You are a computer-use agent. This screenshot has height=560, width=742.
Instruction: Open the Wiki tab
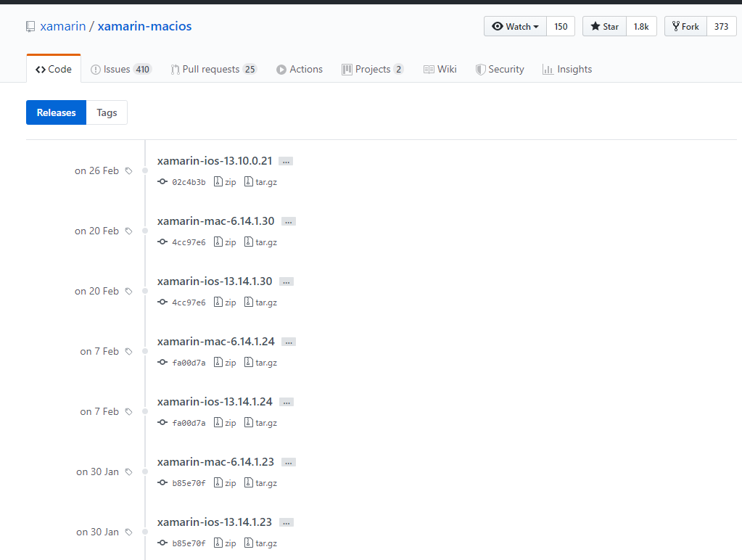tap(440, 69)
